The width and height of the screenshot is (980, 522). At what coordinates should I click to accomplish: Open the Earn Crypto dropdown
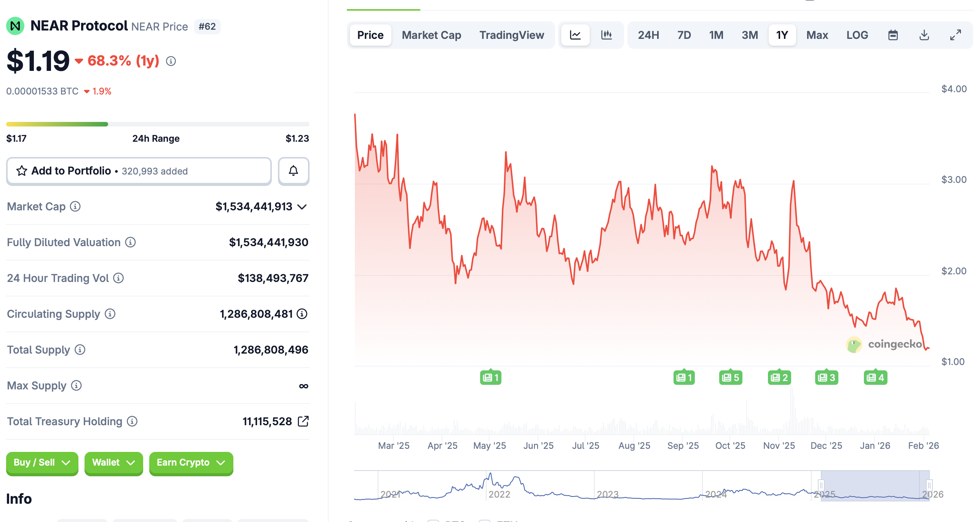click(191, 463)
